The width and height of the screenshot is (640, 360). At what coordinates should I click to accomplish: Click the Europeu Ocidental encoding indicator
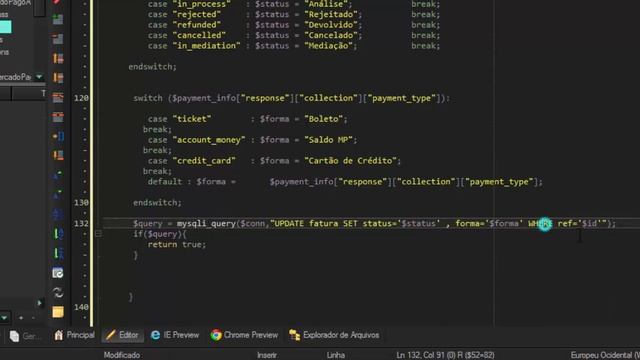[x=605, y=355]
